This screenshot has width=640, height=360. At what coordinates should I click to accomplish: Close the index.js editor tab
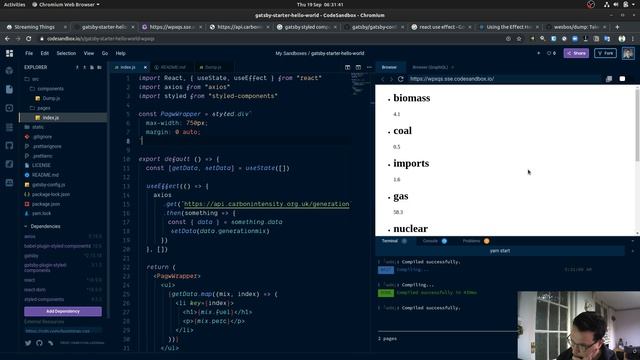point(145,67)
